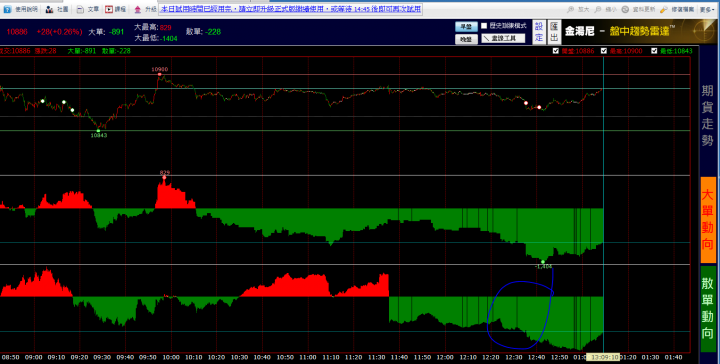Click the 09:00 time axis label
The height and width of the screenshot is (364, 720).
[34, 357]
